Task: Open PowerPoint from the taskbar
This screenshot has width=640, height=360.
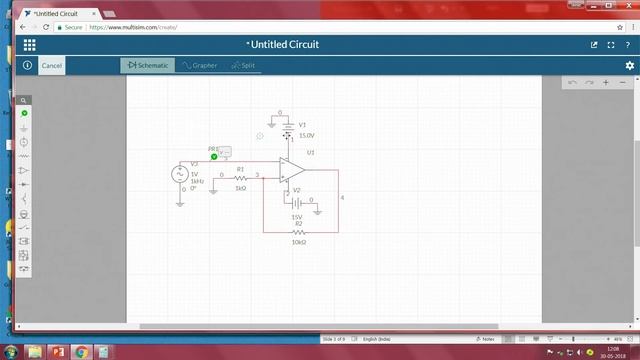Action: (58, 352)
